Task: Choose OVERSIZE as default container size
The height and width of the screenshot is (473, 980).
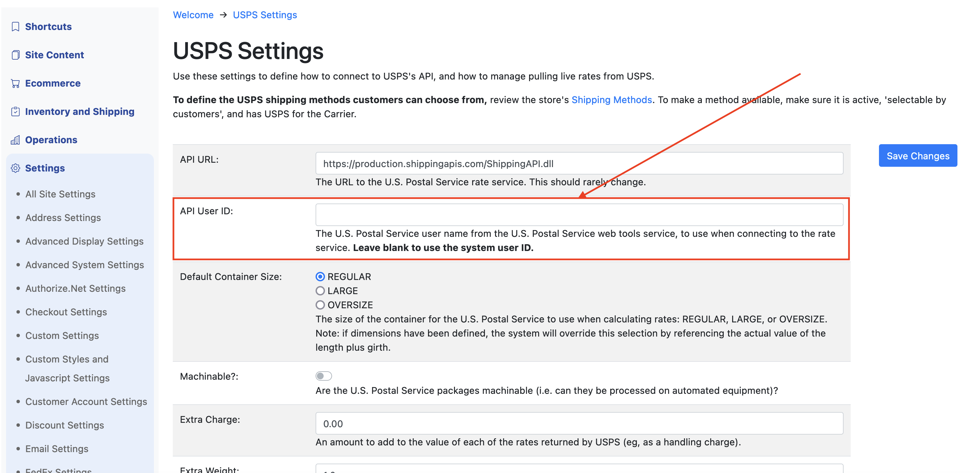Action: tap(320, 305)
